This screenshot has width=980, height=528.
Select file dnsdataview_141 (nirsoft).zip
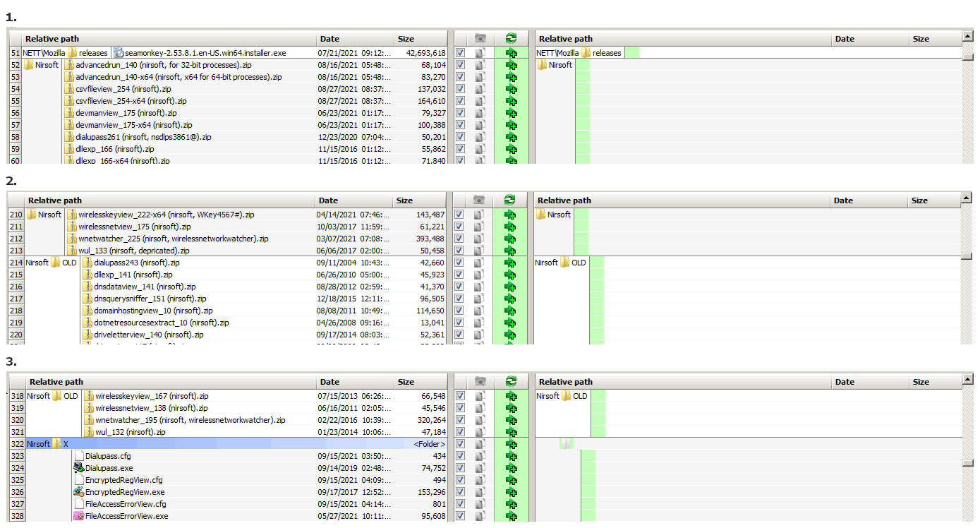145,287
